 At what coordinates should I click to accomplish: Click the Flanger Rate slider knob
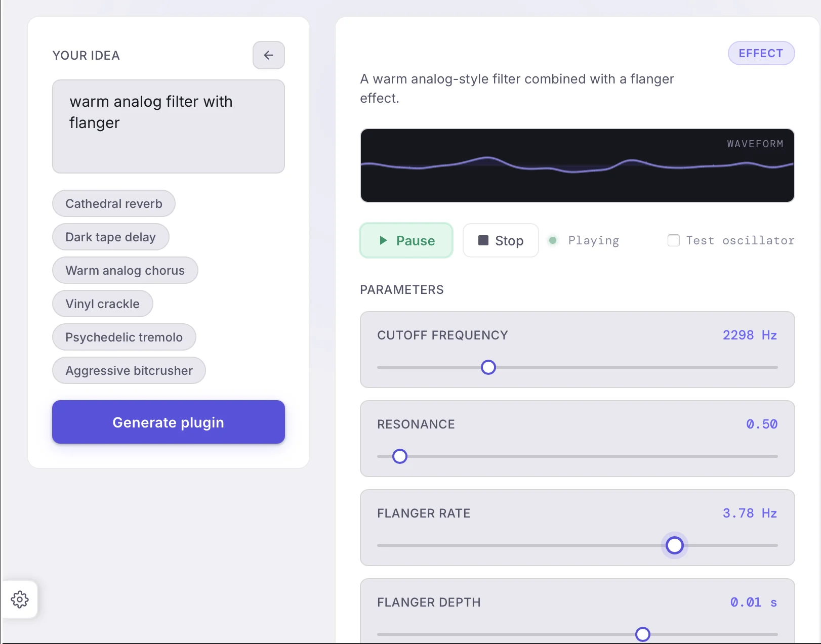pyautogui.click(x=674, y=546)
